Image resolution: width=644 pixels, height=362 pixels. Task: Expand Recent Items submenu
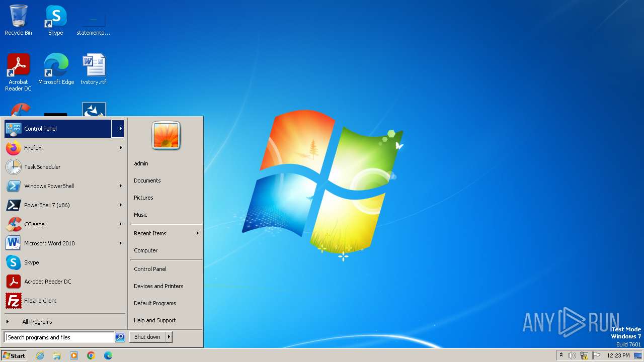[166, 233]
